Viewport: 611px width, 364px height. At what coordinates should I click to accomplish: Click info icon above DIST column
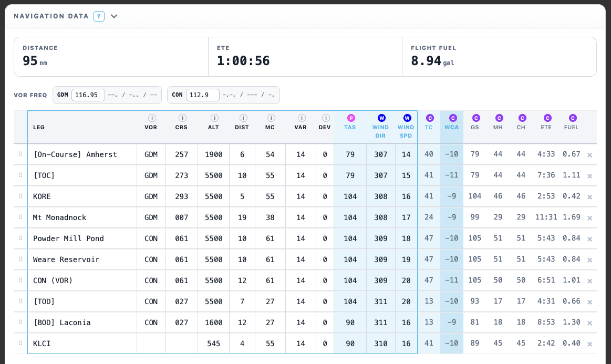tap(243, 118)
